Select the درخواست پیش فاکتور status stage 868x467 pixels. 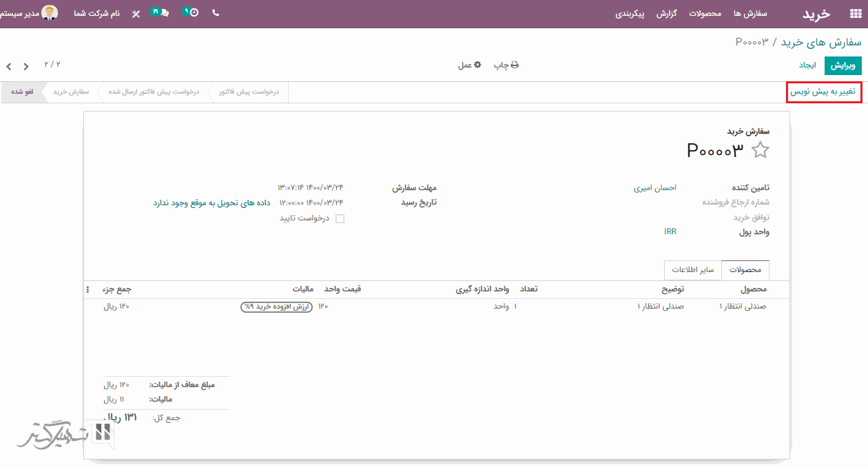click(249, 92)
